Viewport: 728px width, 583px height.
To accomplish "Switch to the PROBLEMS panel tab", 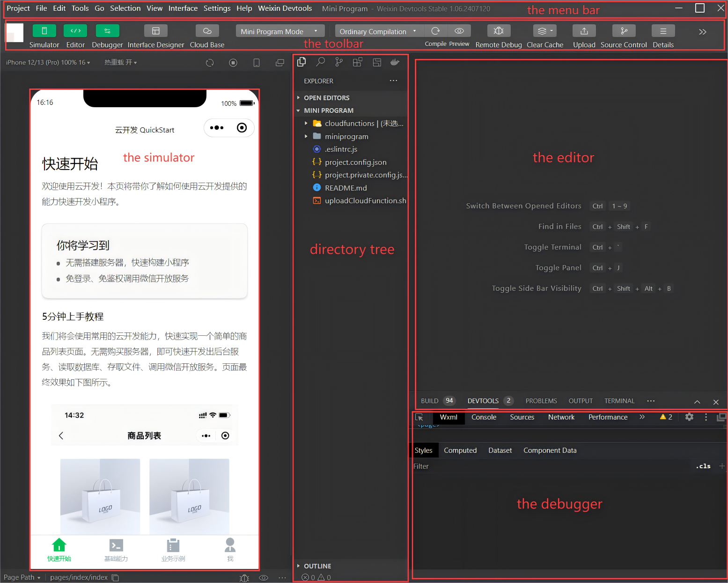I will tap(541, 401).
